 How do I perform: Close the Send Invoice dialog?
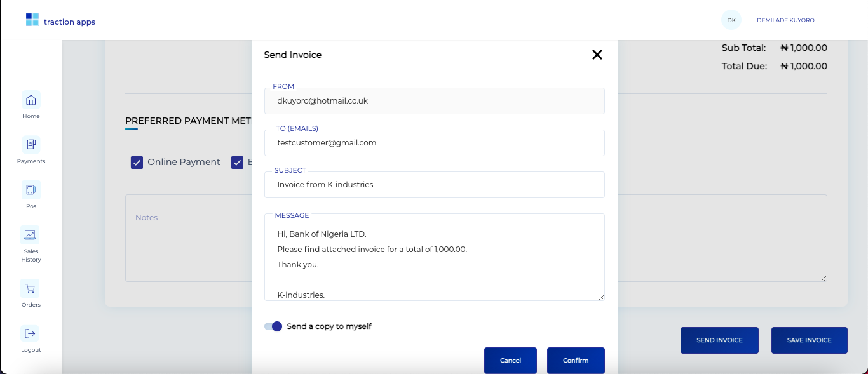pyautogui.click(x=597, y=55)
